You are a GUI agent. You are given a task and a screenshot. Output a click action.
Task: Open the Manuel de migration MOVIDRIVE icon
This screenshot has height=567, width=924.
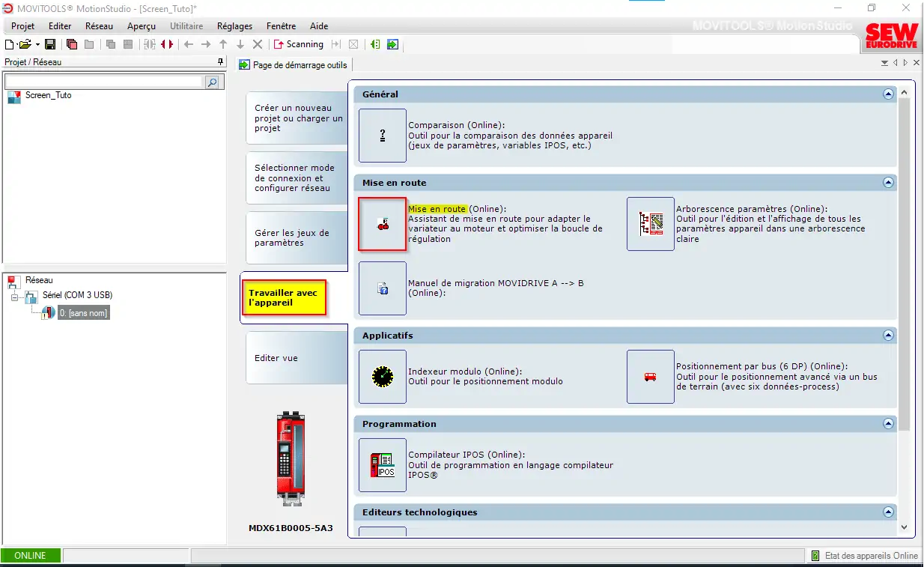point(383,288)
